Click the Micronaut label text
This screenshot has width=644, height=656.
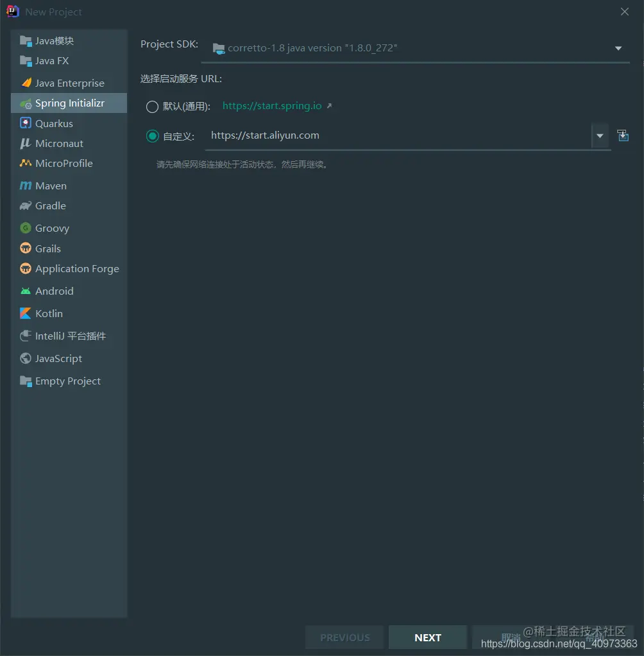[60, 144]
